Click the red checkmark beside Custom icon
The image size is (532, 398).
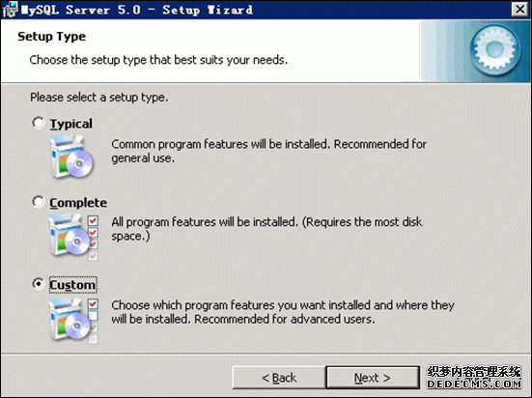point(93,303)
